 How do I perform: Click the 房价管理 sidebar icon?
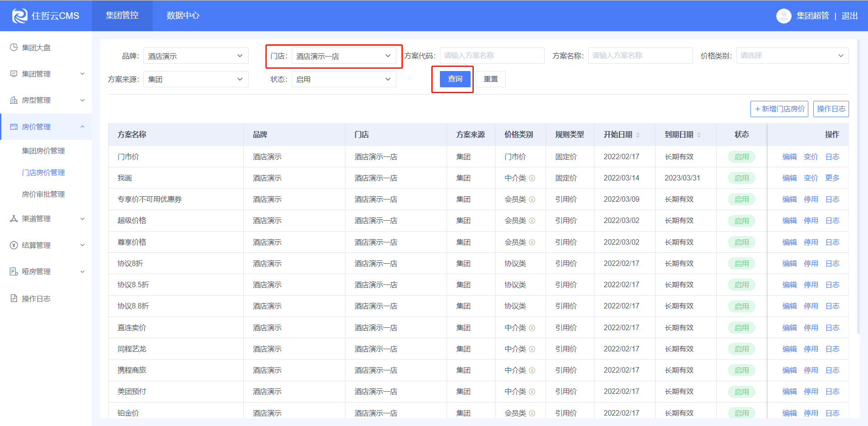tap(14, 127)
